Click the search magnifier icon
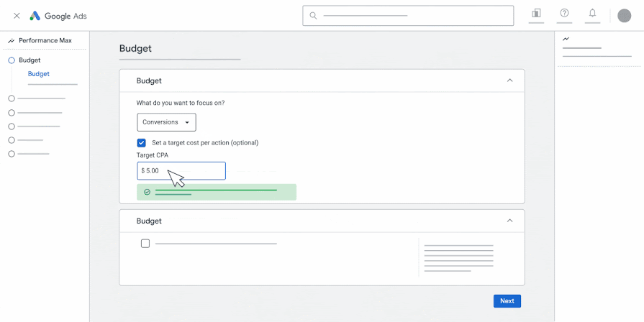This screenshot has width=644, height=322. [x=314, y=16]
